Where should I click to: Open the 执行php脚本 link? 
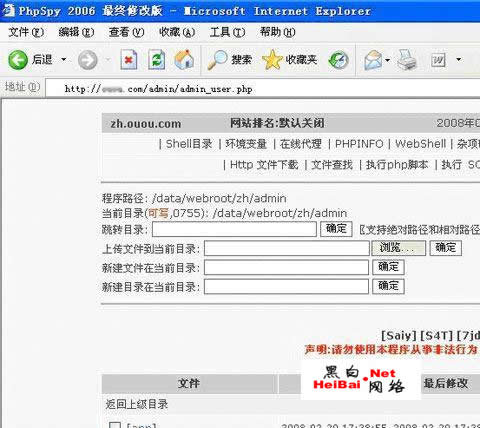pyautogui.click(x=397, y=165)
